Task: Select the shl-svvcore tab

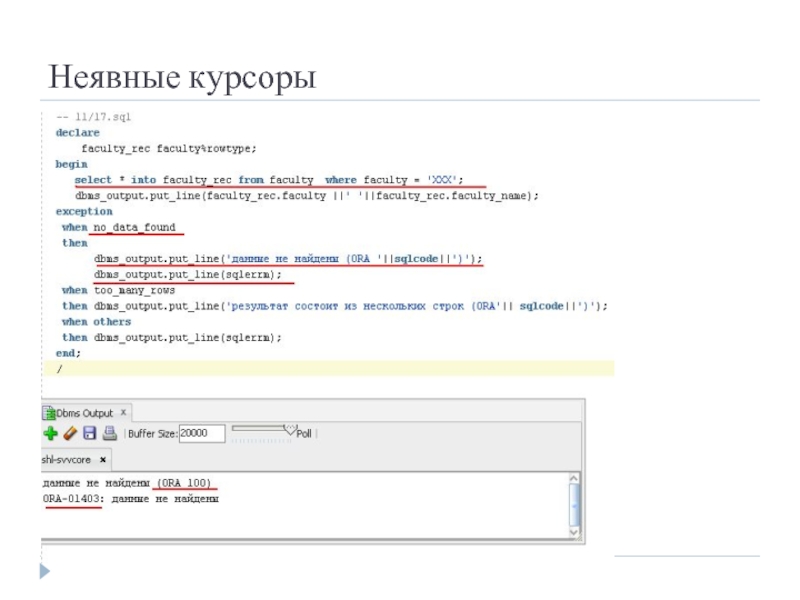Action: pos(66,460)
